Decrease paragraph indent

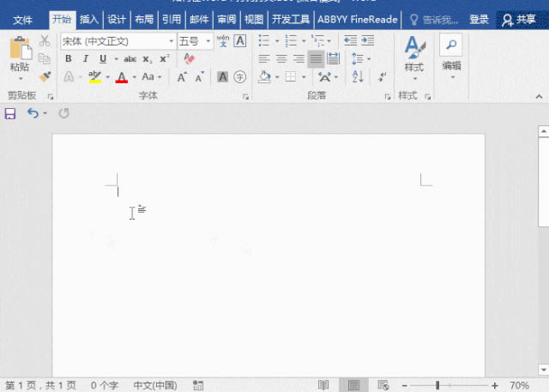[350, 40]
